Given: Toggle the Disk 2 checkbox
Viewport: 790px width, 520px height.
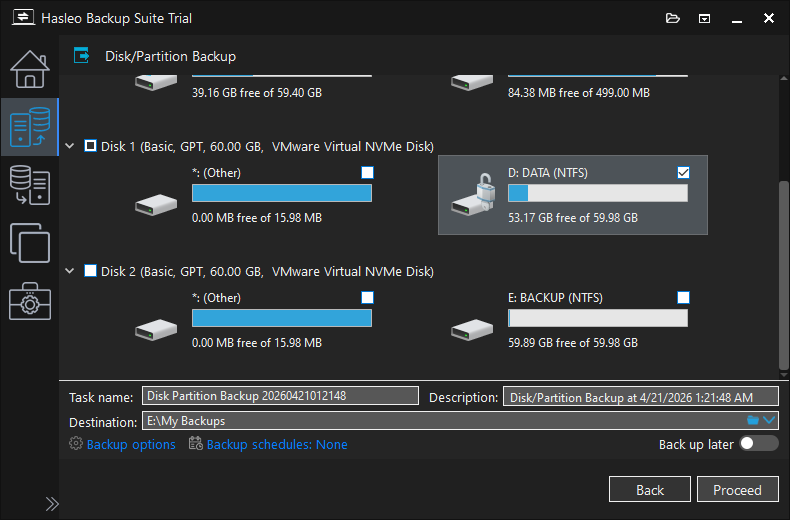Looking at the screenshot, I should point(90,271).
